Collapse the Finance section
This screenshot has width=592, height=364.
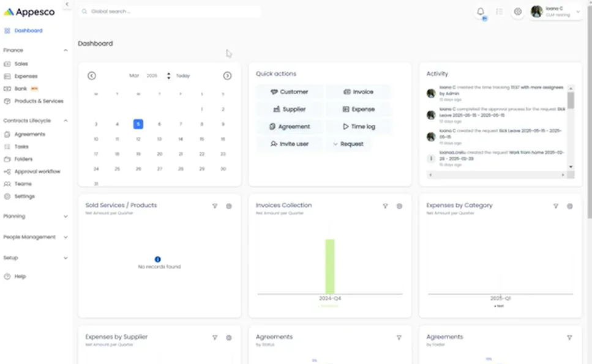click(x=66, y=50)
